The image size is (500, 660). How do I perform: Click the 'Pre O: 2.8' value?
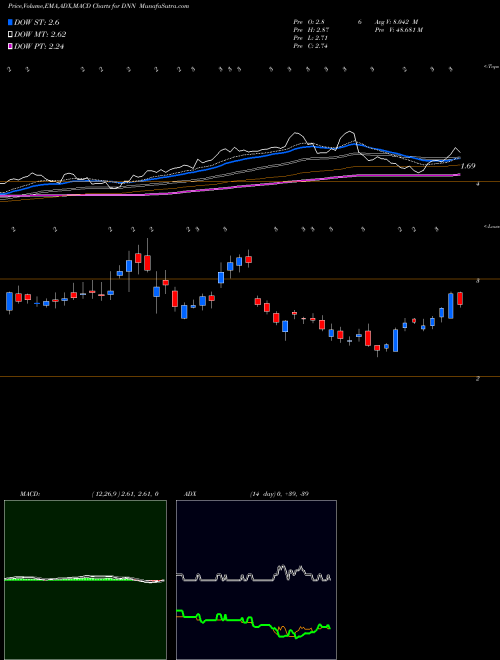[309, 21]
